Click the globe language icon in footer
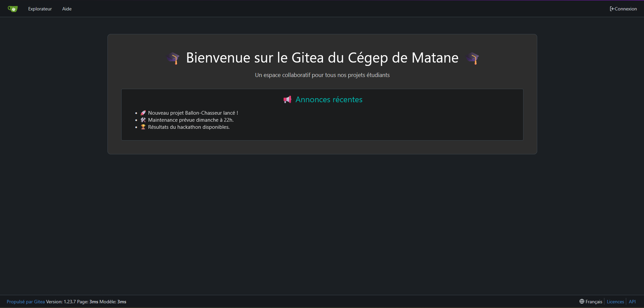This screenshot has width=644, height=308. tap(582, 302)
